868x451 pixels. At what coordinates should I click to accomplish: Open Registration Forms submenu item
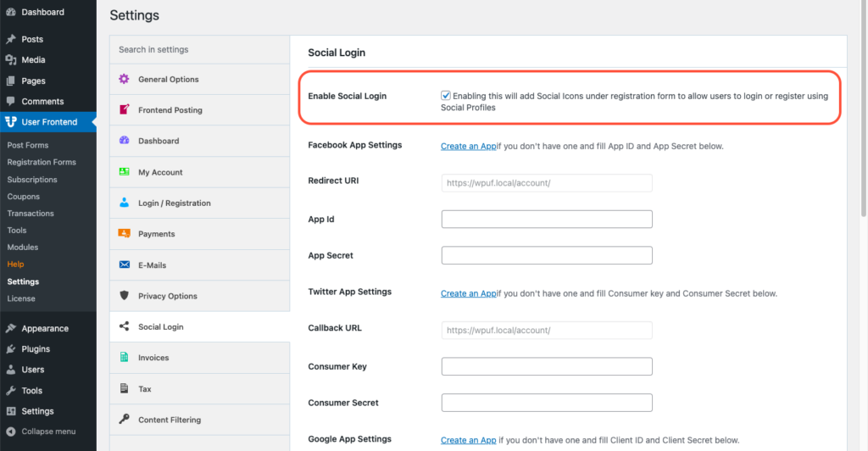pos(42,162)
